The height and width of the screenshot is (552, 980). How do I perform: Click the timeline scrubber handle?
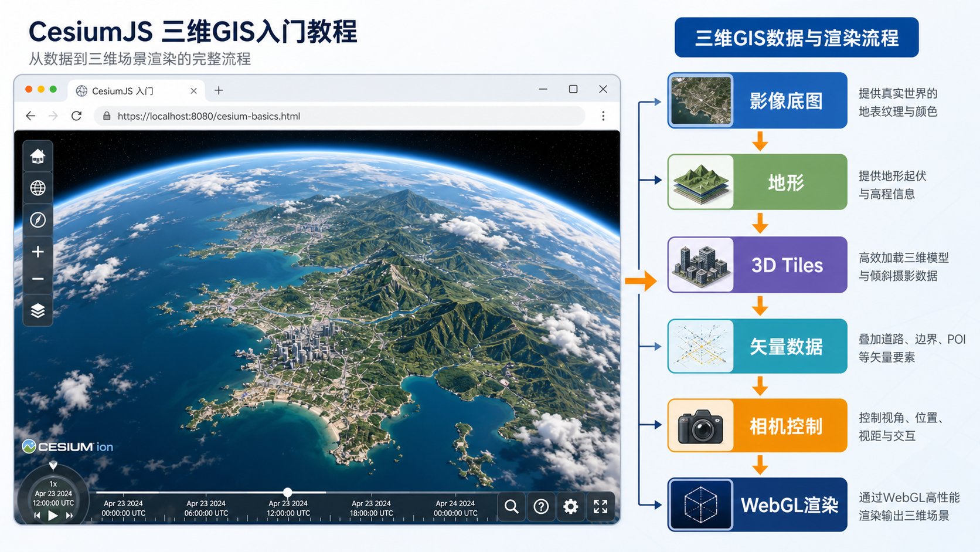(x=287, y=492)
